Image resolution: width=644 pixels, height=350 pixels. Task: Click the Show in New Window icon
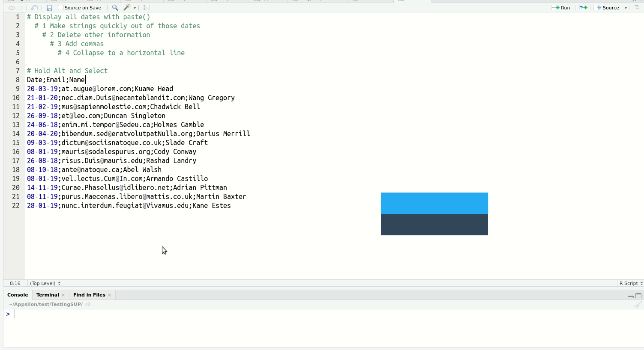coord(34,8)
